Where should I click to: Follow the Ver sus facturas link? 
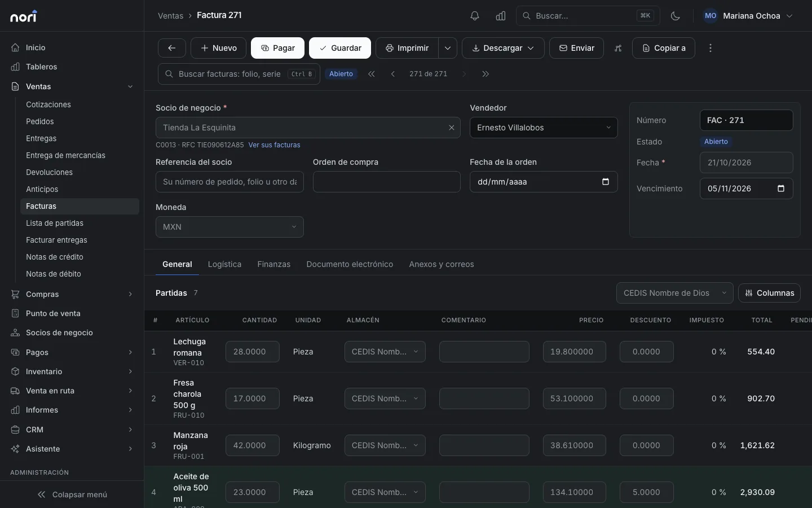274,145
